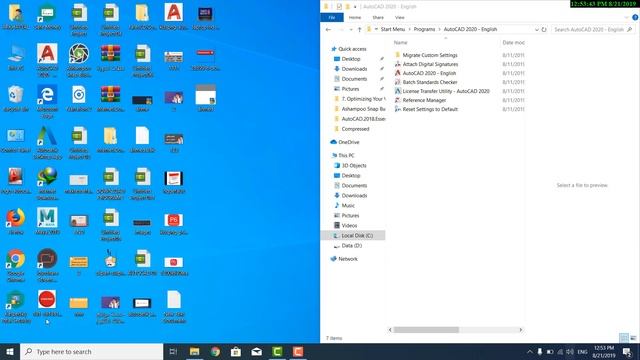Click Recycle Bin desktop icon
This screenshot has height=360, width=640.
pos(16,99)
